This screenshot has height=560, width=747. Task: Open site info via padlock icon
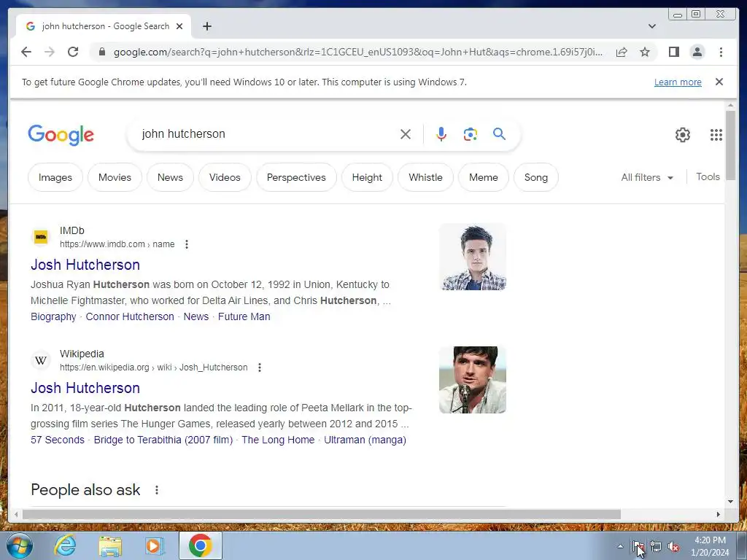[101, 52]
